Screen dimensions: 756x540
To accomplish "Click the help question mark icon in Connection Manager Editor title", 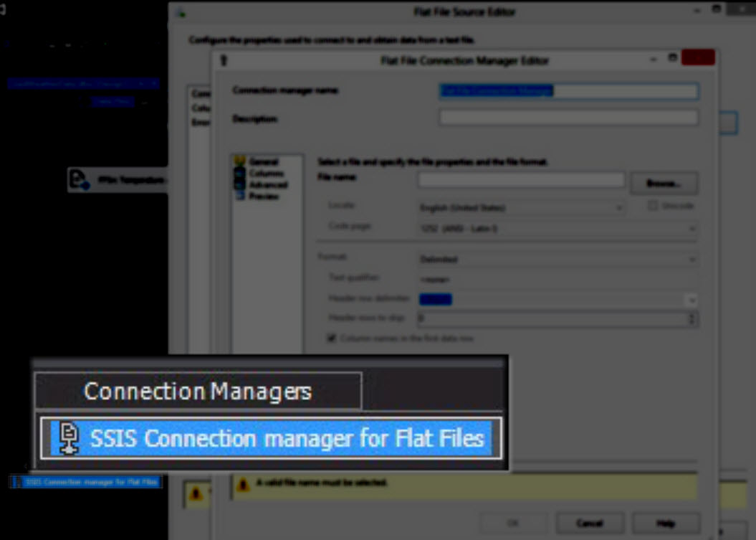I will (224, 60).
